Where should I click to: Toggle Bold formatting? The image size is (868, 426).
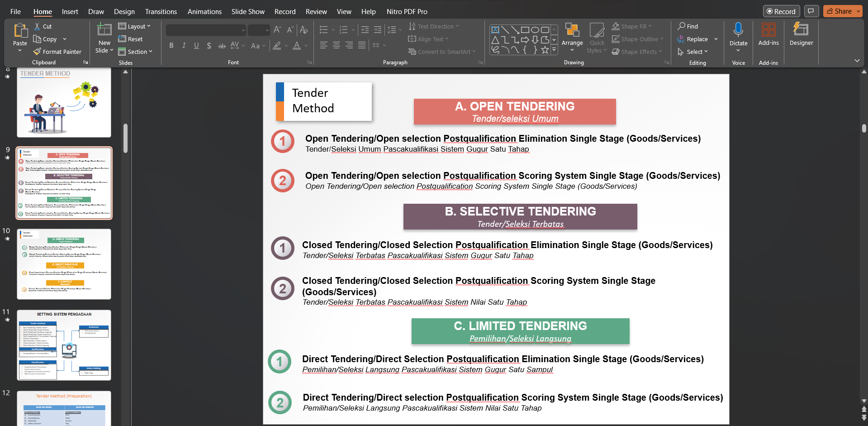(171, 45)
